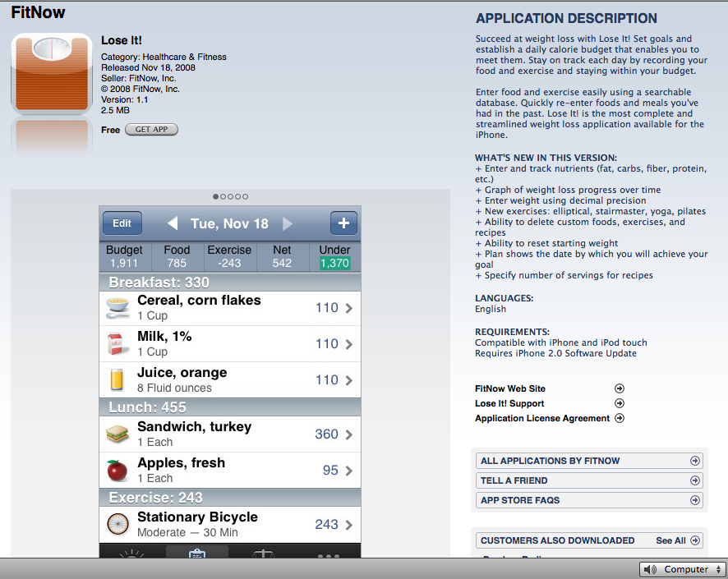The height and width of the screenshot is (579, 728).
Task: Click the Edit button
Action: (122, 223)
